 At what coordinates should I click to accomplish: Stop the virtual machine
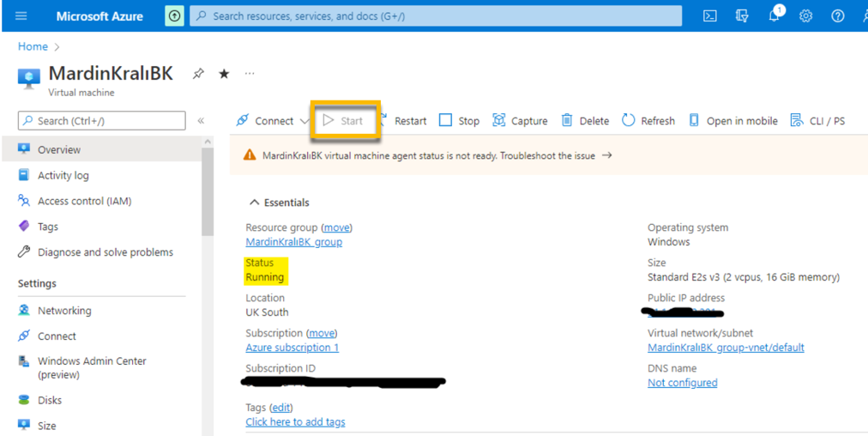[x=460, y=121]
